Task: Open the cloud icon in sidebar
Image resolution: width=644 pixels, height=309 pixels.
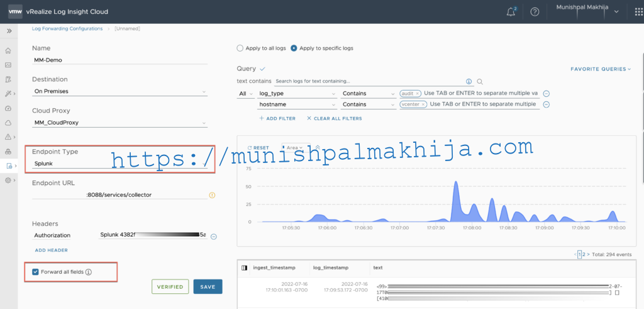Action: 8,123
